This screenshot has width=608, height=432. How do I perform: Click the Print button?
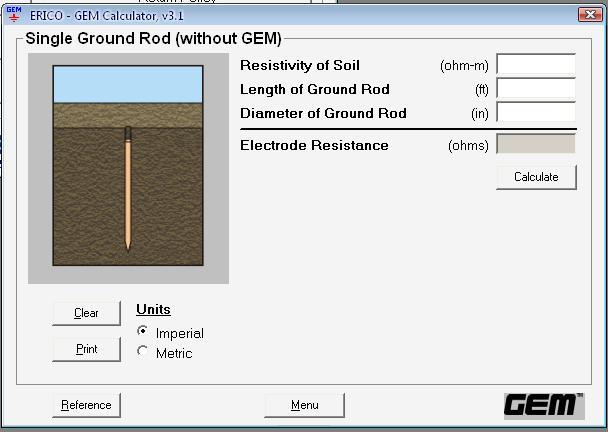click(86, 349)
